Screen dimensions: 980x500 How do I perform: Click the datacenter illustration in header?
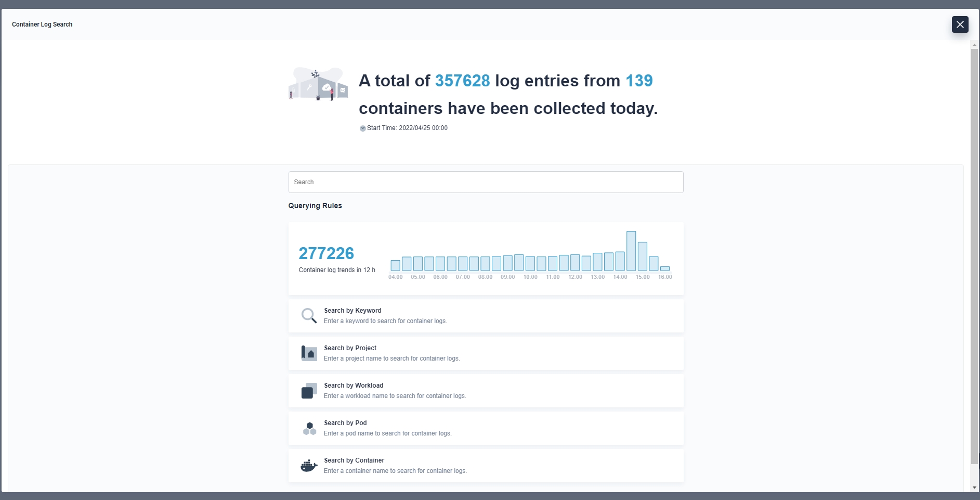[318, 84]
